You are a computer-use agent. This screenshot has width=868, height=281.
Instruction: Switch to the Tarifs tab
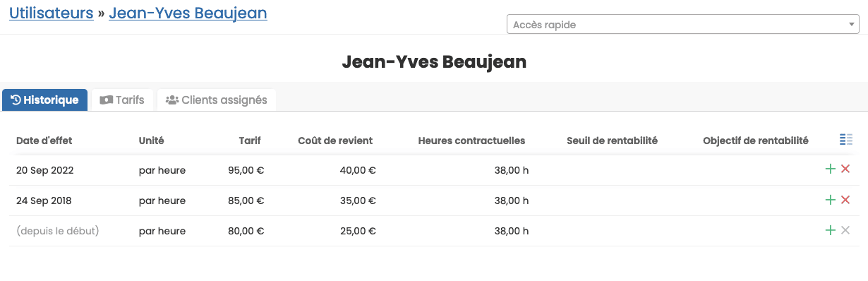[122, 100]
